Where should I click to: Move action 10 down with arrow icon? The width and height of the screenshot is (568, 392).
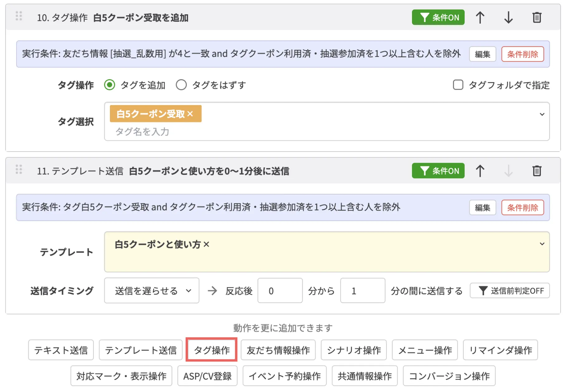pos(508,17)
